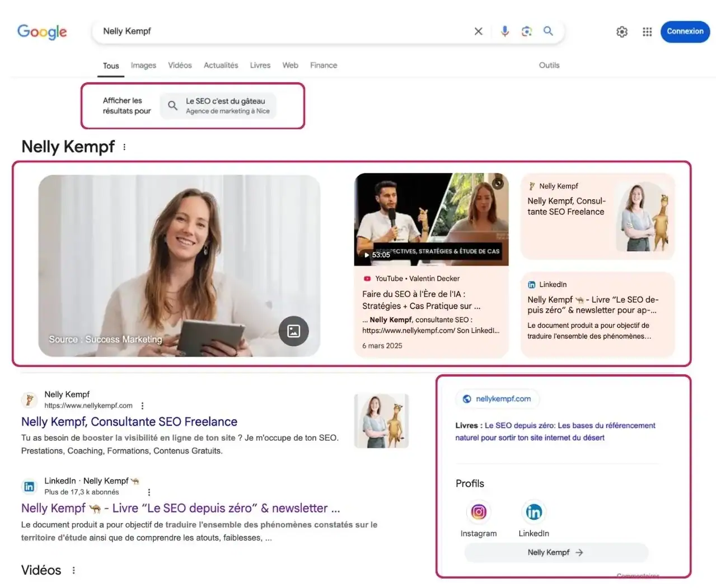Play the 53:05 YouTube video thumbnail

click(431, 219)
